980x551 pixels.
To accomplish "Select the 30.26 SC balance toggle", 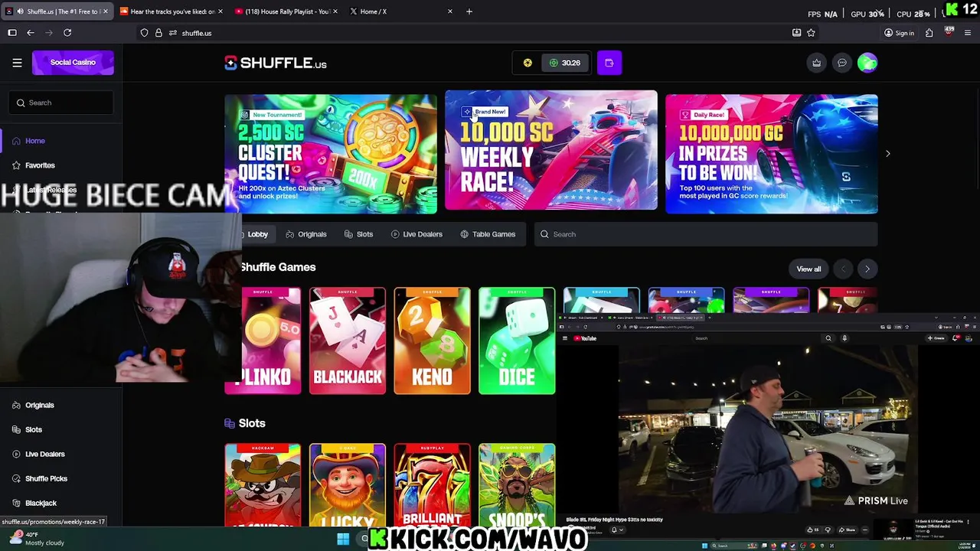I will click(x=565, y=63).
